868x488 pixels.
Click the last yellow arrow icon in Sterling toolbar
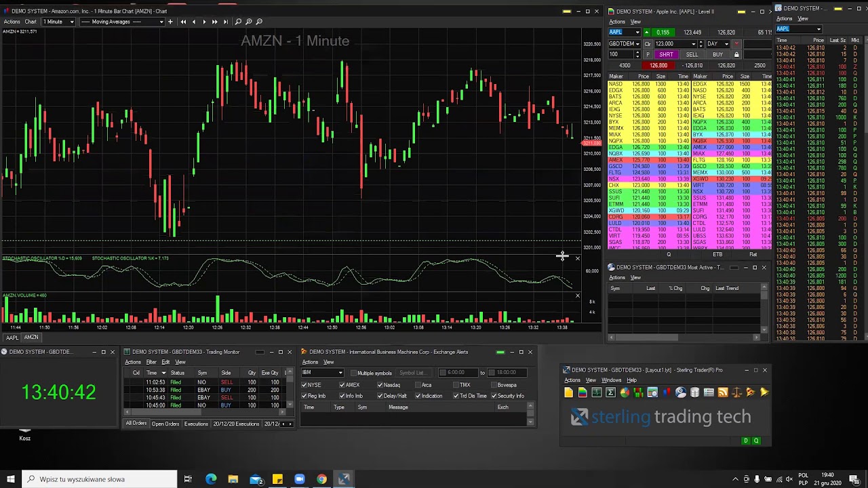tap(764, 392)
